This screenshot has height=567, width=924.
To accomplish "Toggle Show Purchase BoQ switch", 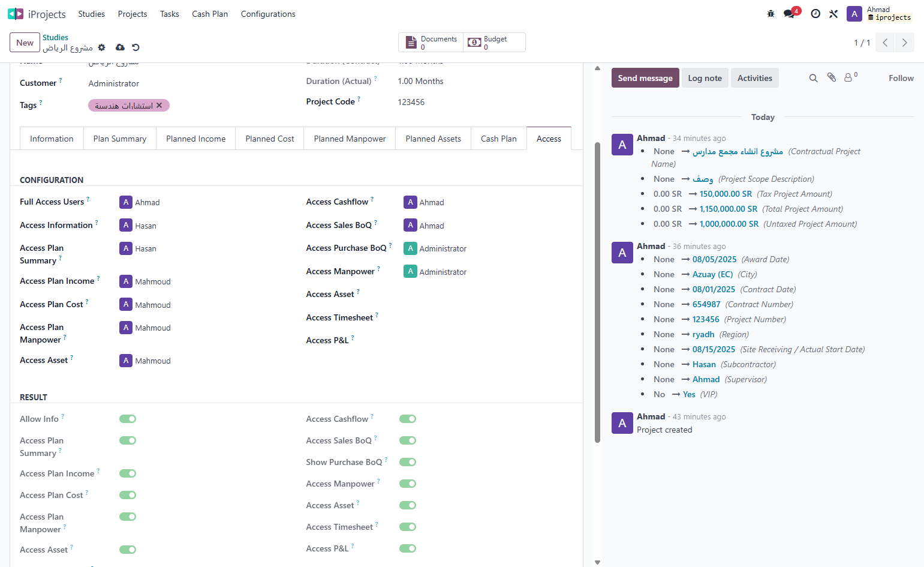I will tap(408, 462).
